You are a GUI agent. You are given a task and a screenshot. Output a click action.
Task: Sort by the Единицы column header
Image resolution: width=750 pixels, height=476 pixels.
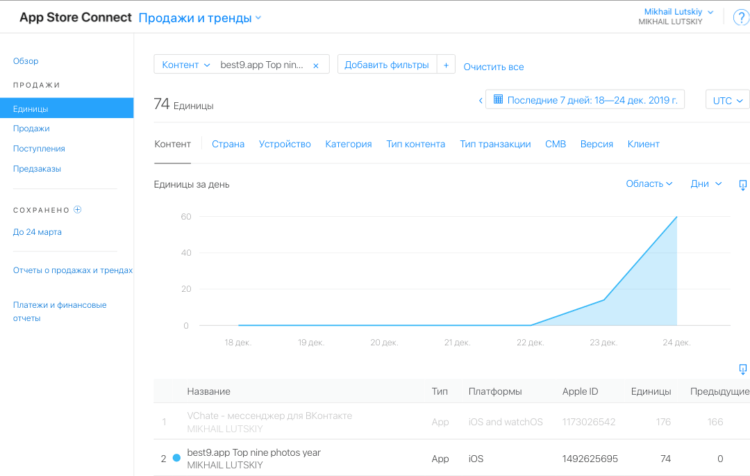(x=651, y=391)
